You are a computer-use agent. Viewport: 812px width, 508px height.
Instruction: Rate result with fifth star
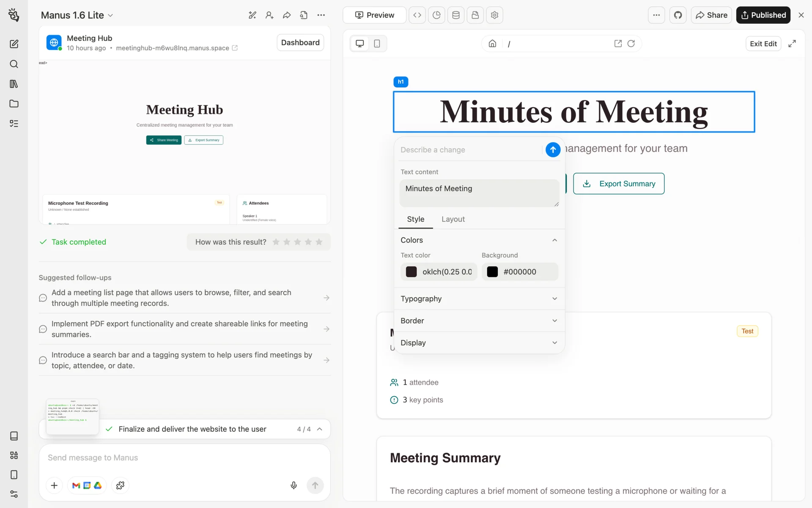(319, 242)
